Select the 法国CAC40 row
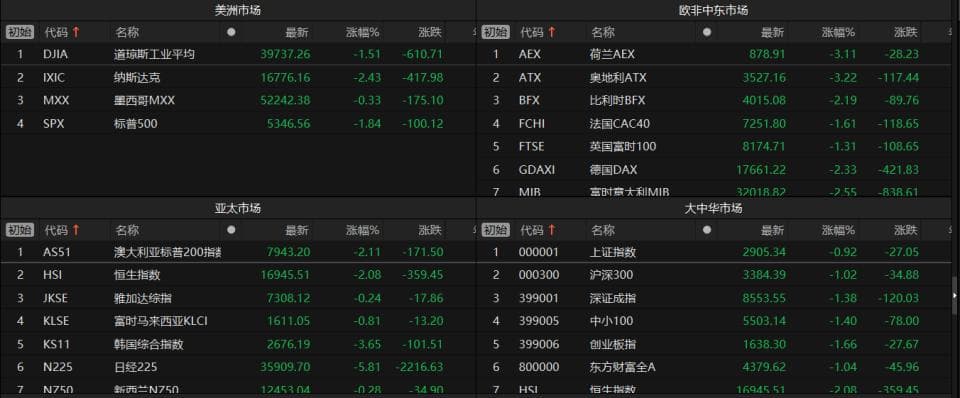The image size is (960, 398). [713, 124]
